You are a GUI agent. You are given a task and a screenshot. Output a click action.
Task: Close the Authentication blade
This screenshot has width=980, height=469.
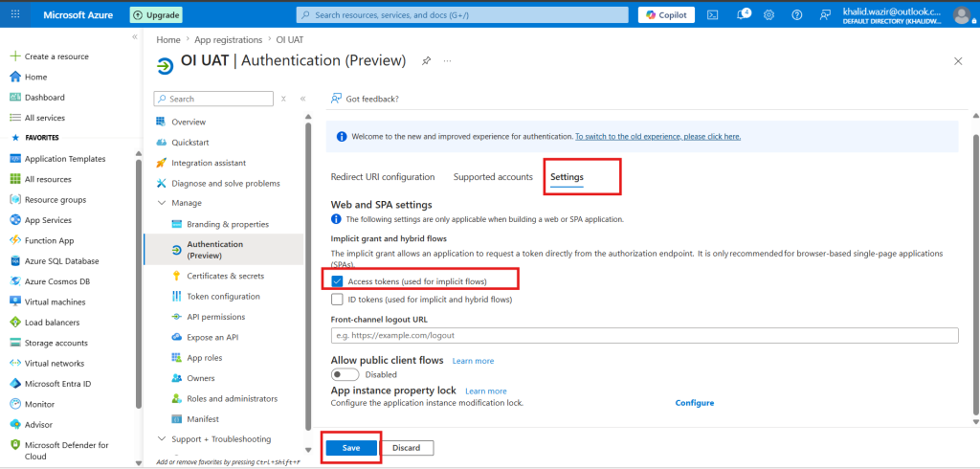click(958, 60)
